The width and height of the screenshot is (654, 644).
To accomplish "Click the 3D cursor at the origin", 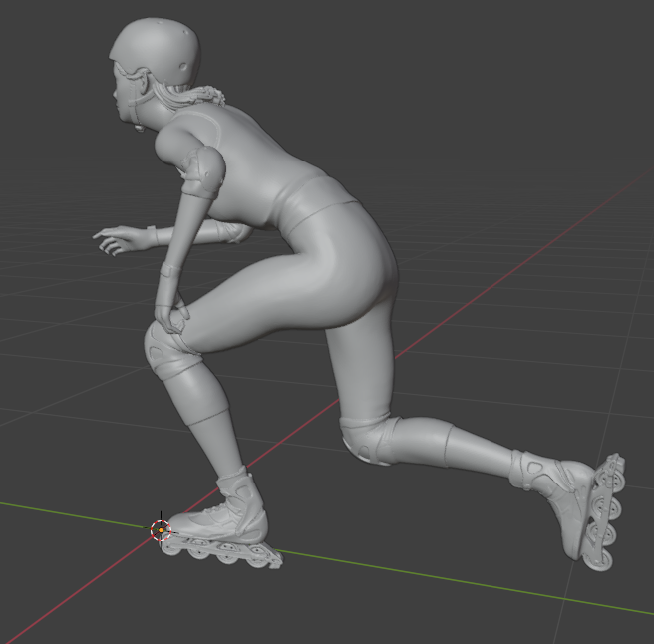I will pyautogui.click(x=161, y=530).
